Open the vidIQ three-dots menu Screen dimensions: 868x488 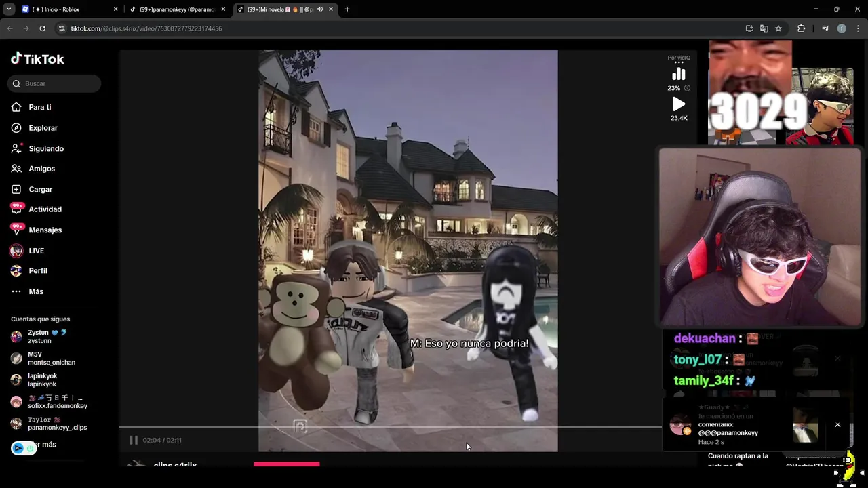click(678, 63)
